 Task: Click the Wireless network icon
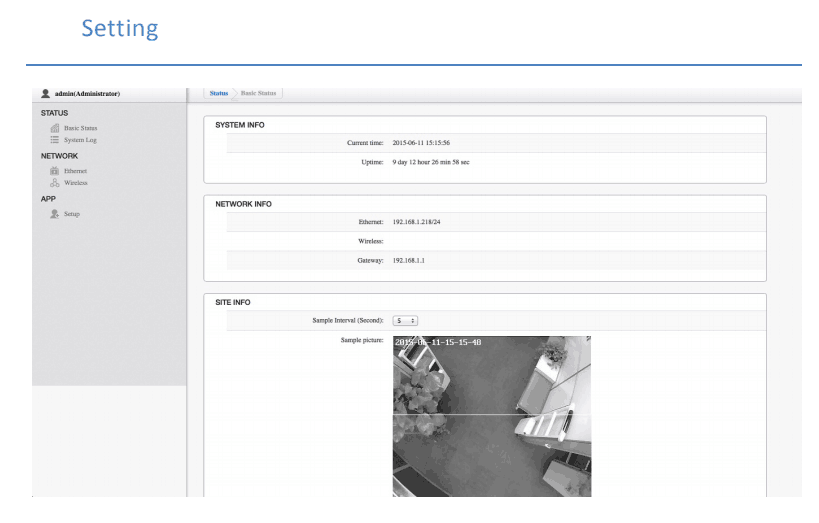click(x=54, y=183)
